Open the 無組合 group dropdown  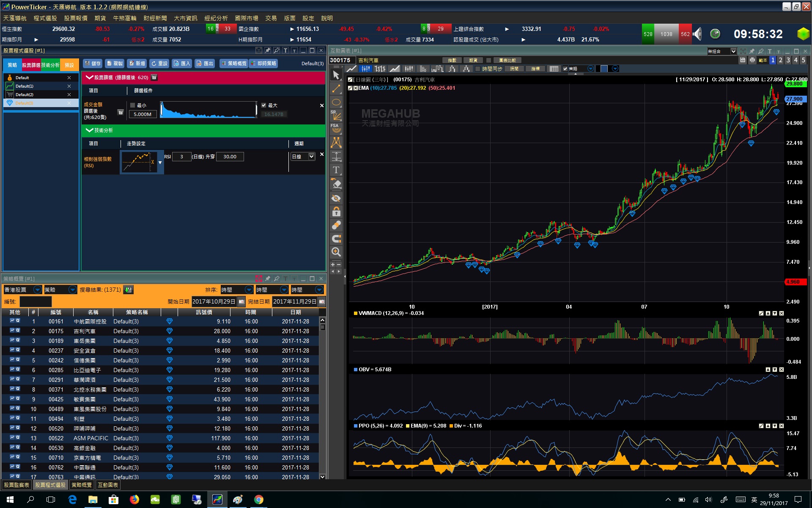click(x=722, y=51)
